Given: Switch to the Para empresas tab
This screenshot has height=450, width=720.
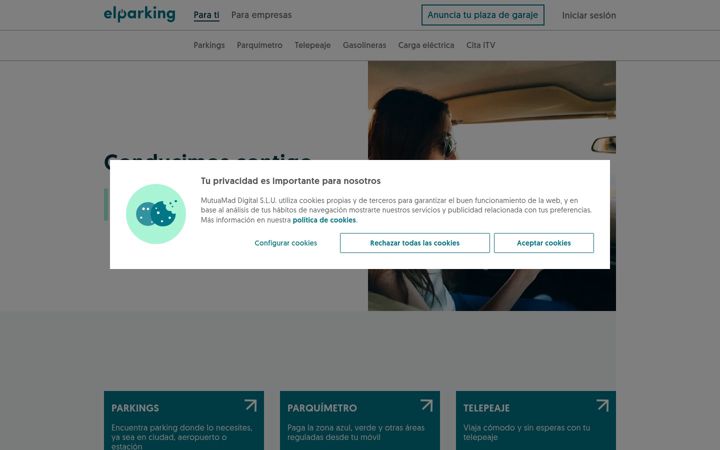Looking at the screenshot, I should [261, 15].
